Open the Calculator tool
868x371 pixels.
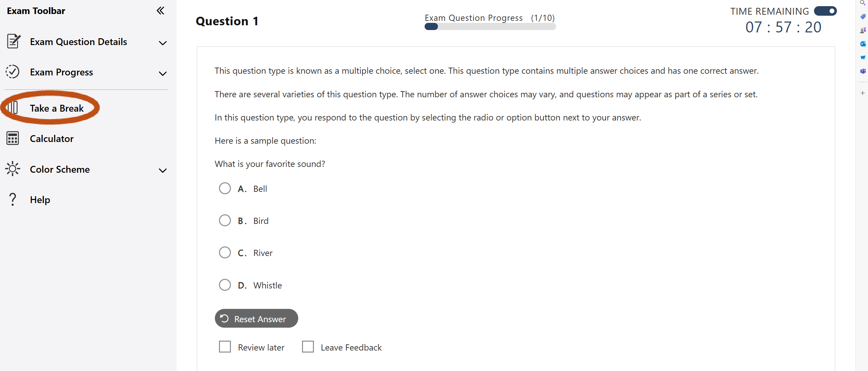52,139
